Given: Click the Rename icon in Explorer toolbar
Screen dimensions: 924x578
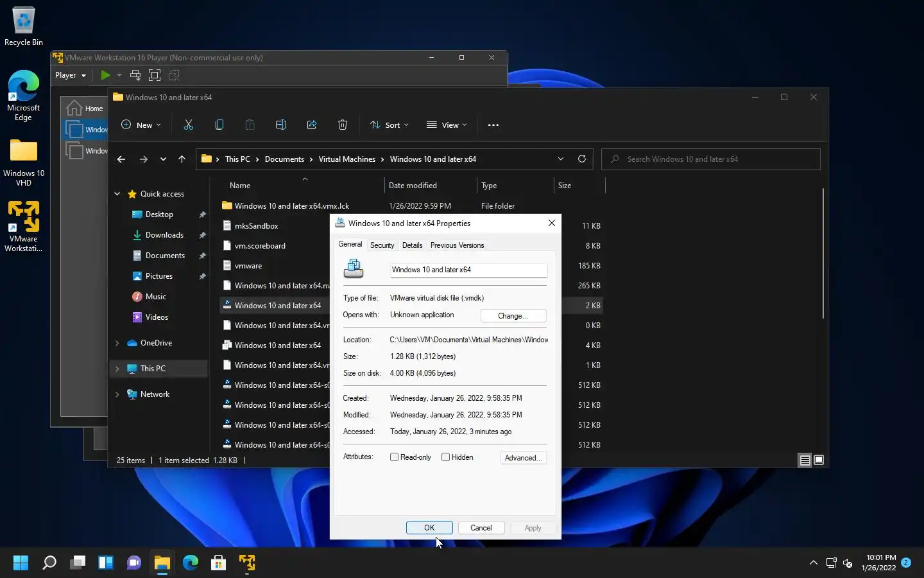Looking at the screenshot, I should (x=281, y=125).
